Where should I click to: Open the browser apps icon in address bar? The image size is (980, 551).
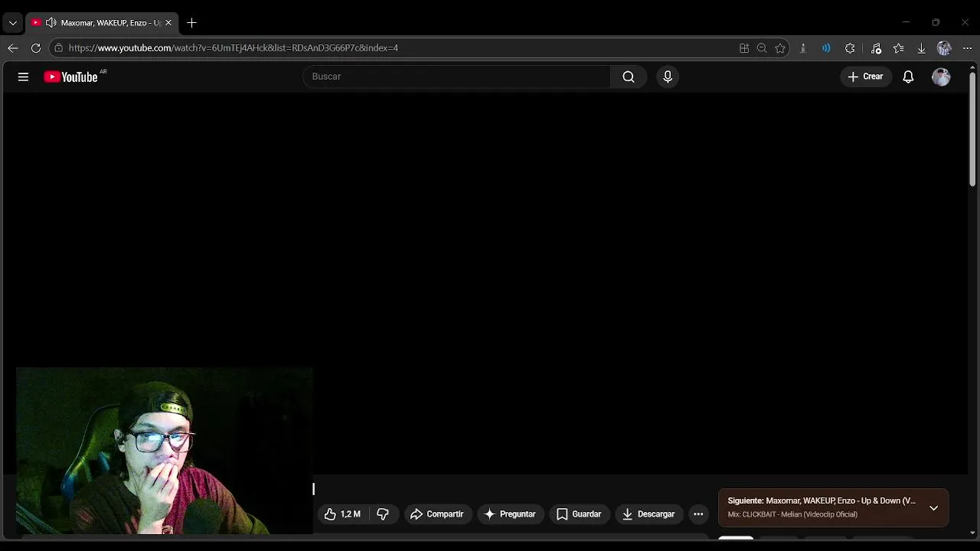[744, 48]
